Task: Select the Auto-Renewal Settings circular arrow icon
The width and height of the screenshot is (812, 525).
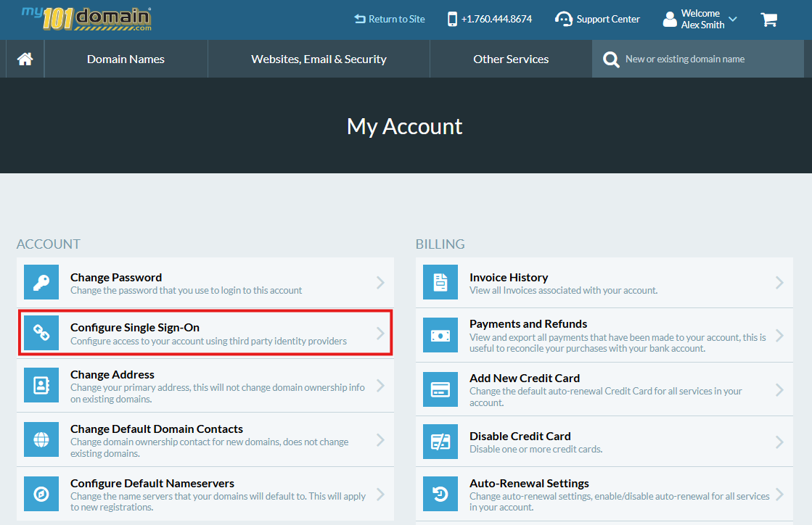Action: [440, 494]
